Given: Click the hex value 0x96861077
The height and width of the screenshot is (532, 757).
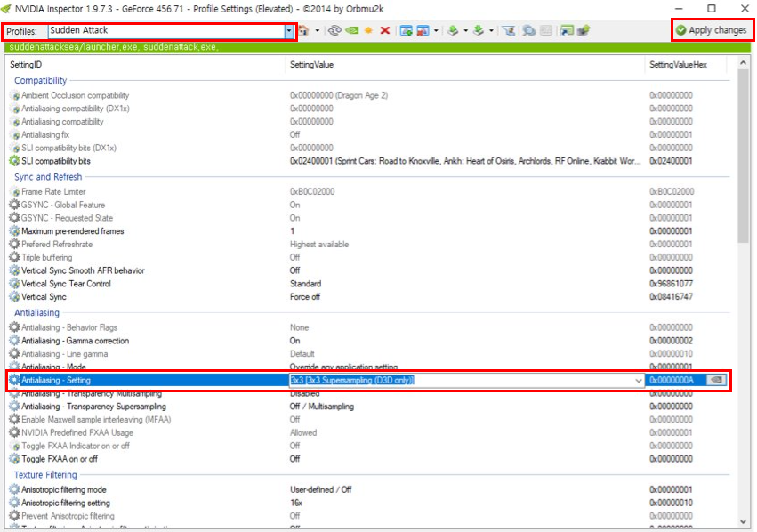Looking at the screenshot, I should [671, 284].
